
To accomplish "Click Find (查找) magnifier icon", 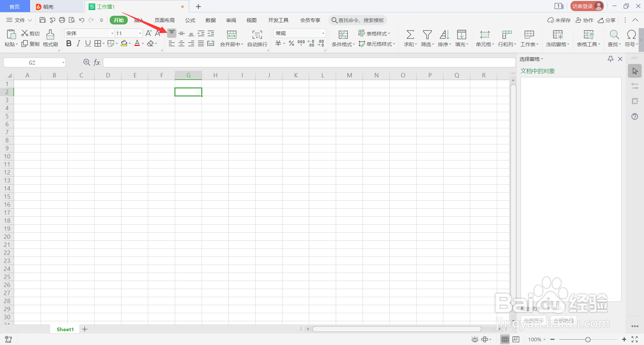I will 614,34.
